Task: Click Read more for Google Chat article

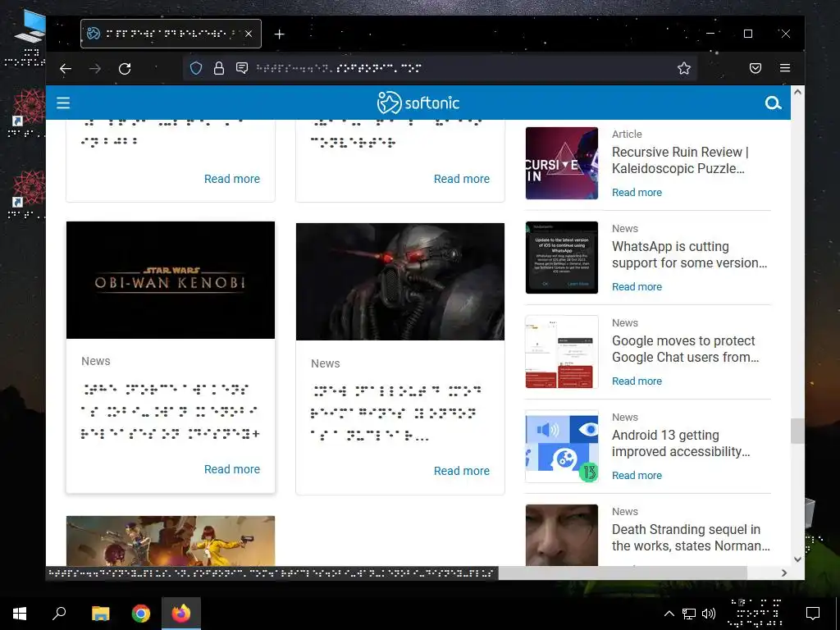Action: point(637,381)
